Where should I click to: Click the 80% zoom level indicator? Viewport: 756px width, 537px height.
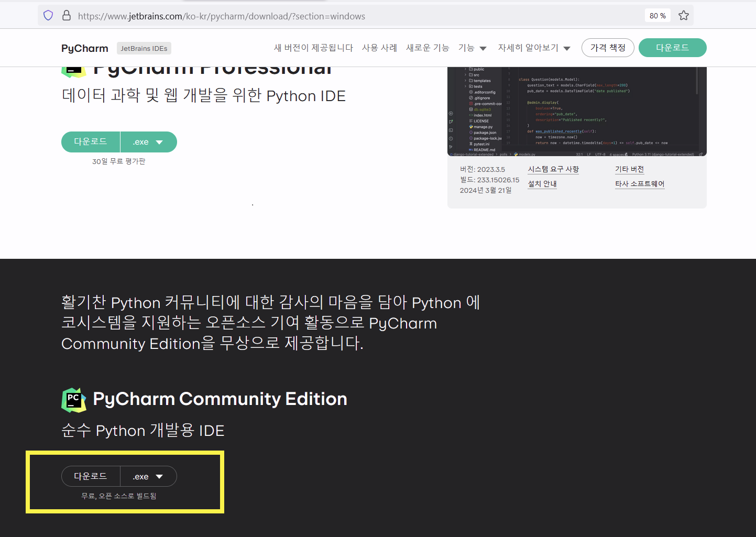coord(658,16)
